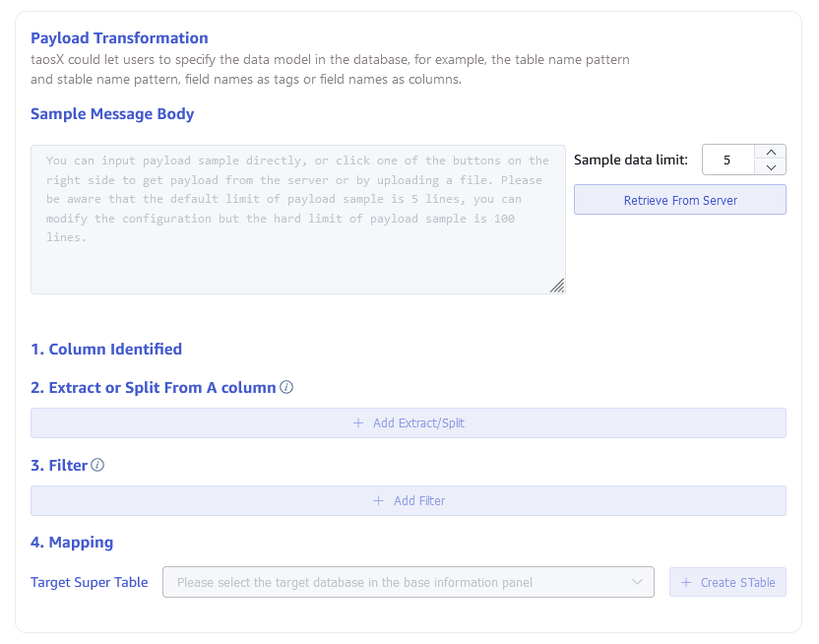Screen dimensions: 819x644
Task: Click the textarea resize handle corner
Action: point(557,286)
